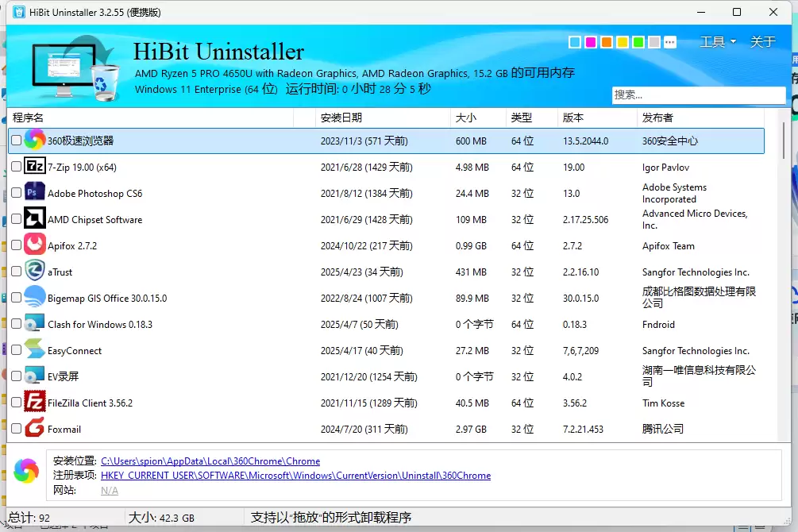Click the aTrust shield icon
The width and height of the screenshot is (798, 532).
tap(35, 271)
